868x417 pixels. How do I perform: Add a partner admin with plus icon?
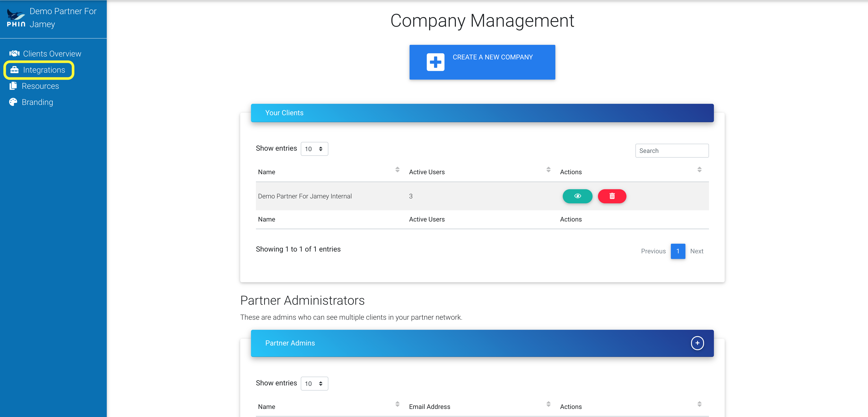click(x=697, y=343)
